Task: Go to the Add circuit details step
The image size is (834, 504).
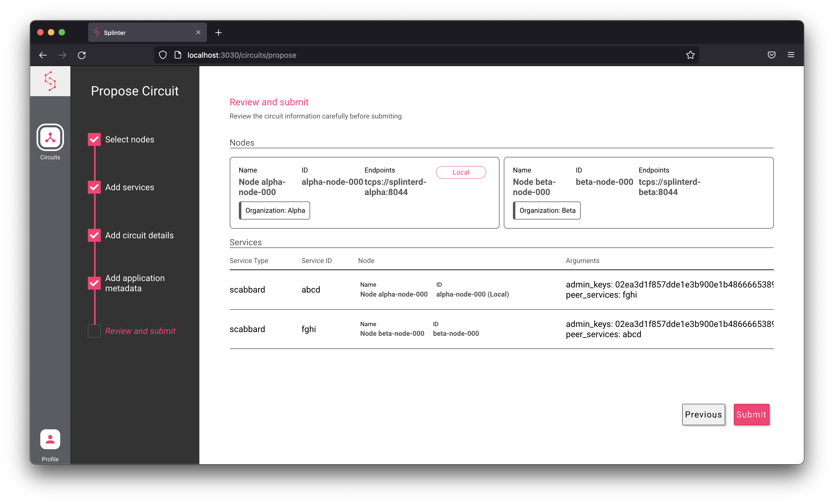Action: [x=139, y=235]
